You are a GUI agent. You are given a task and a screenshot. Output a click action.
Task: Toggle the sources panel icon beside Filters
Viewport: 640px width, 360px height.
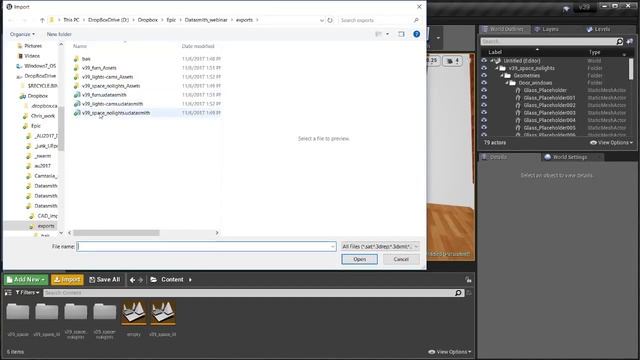click(8, 293)
